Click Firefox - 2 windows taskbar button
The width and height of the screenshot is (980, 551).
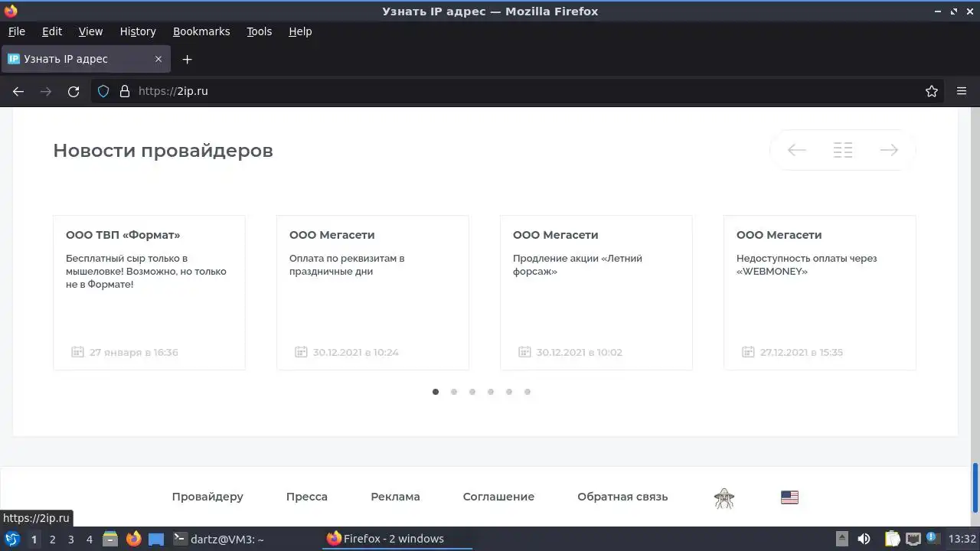[x=397, y=539]
